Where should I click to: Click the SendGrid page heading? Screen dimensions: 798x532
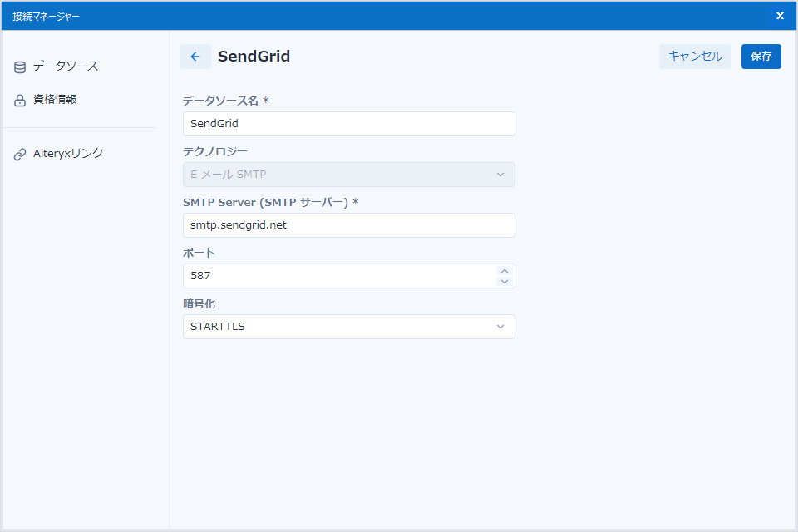(x=254, y=57)
